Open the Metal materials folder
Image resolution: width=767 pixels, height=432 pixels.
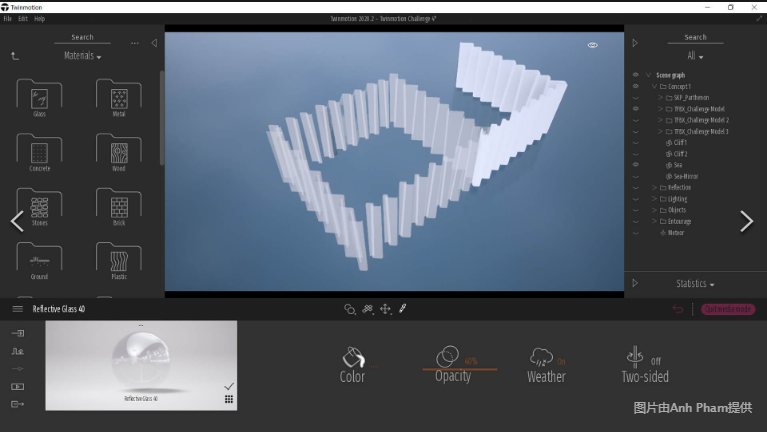[119, 98]
